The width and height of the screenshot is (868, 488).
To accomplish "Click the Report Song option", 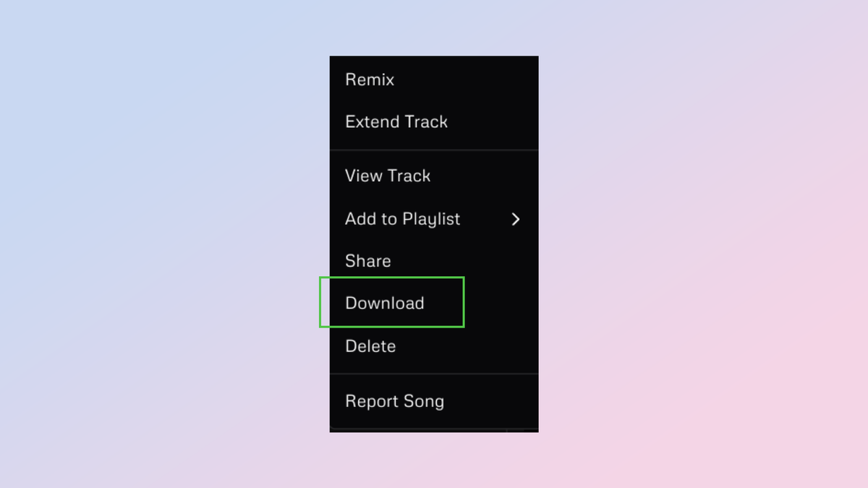I will pos(394,401).
